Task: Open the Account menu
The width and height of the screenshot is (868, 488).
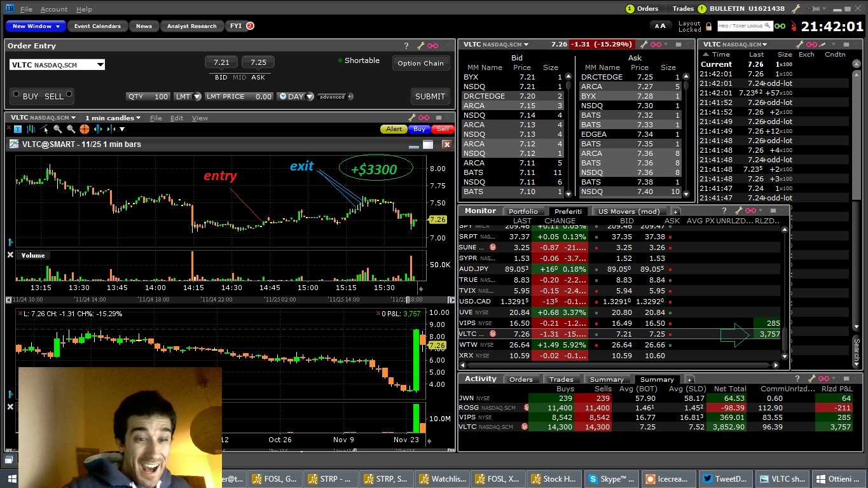Action: pyautogui.click(x=54, y=10)
